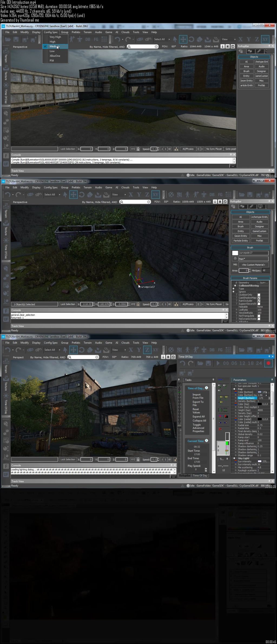Pick XBoxOne in the top frame Config Spec list
This screenshot has width=277, height=644.
55,56
